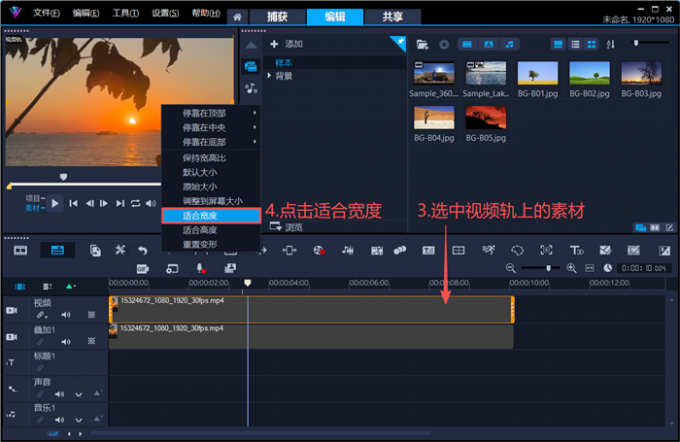Expand the 背景 folder in library tree
This screenshot has width=680, height=442.
click(269, 75)
